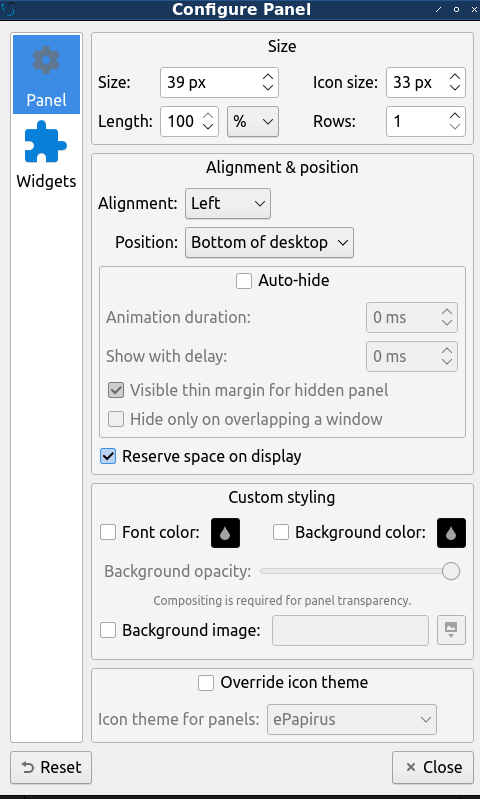The height and width of the screenshot is (799, 480).
Task: Decrease Icon size with down arrow
Action: point(455,88)
